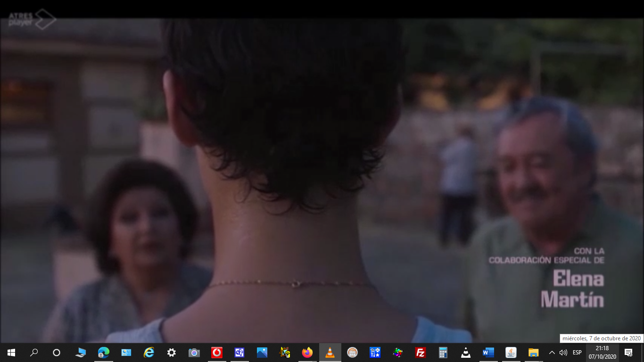Click the active orange VLC cone icon

click(330, 353)
